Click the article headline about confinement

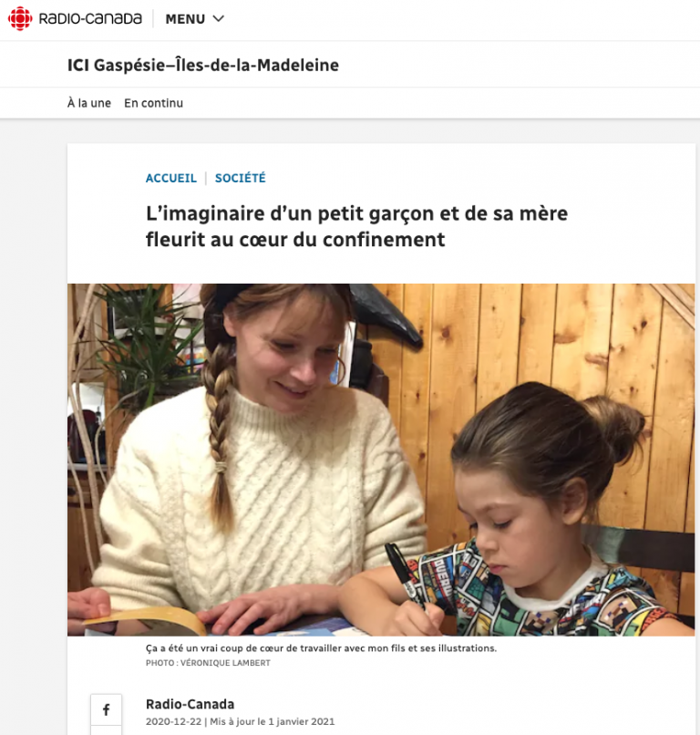tap(356, 226)
